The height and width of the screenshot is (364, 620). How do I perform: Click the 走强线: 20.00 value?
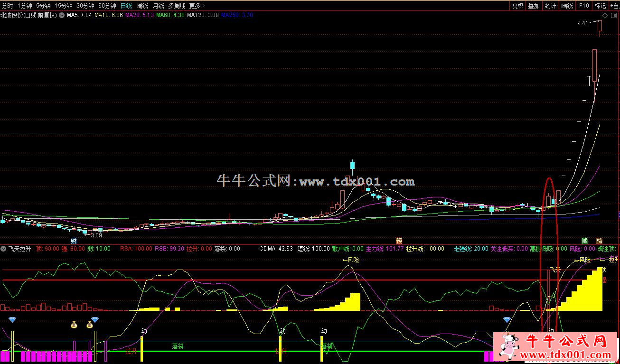[470, 248]
